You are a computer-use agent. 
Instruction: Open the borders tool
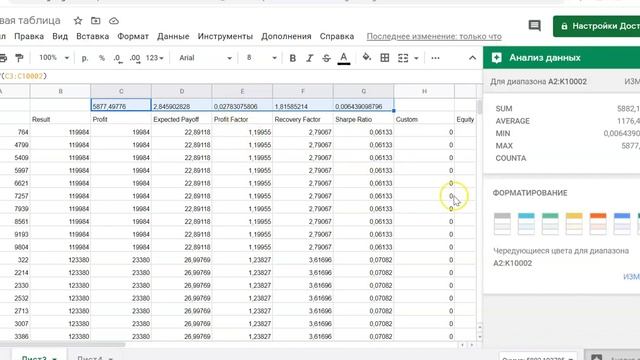(x=384, y=58)
